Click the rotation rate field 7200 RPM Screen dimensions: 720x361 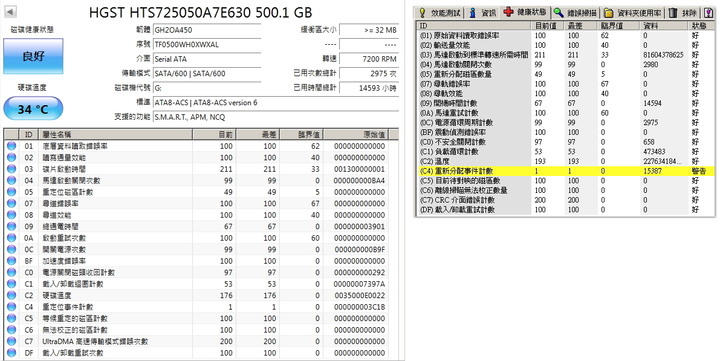pos(369,59)
